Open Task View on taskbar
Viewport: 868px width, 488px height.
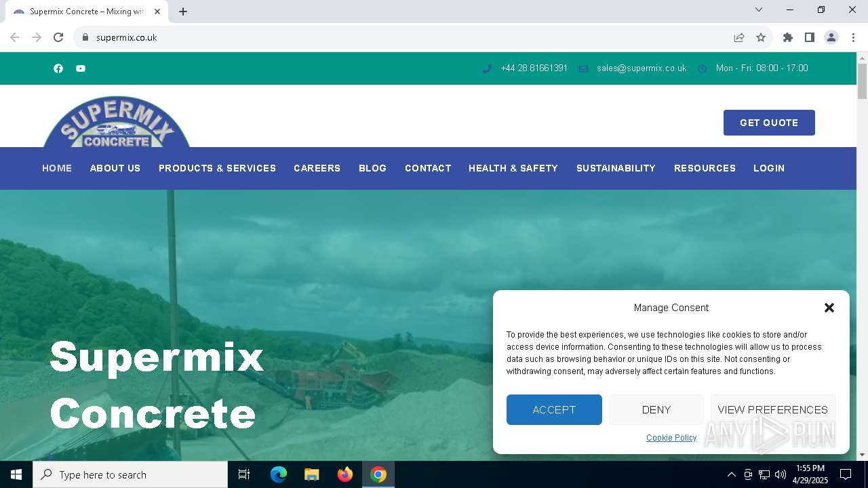pyautogui.click(x=244, y=474)
